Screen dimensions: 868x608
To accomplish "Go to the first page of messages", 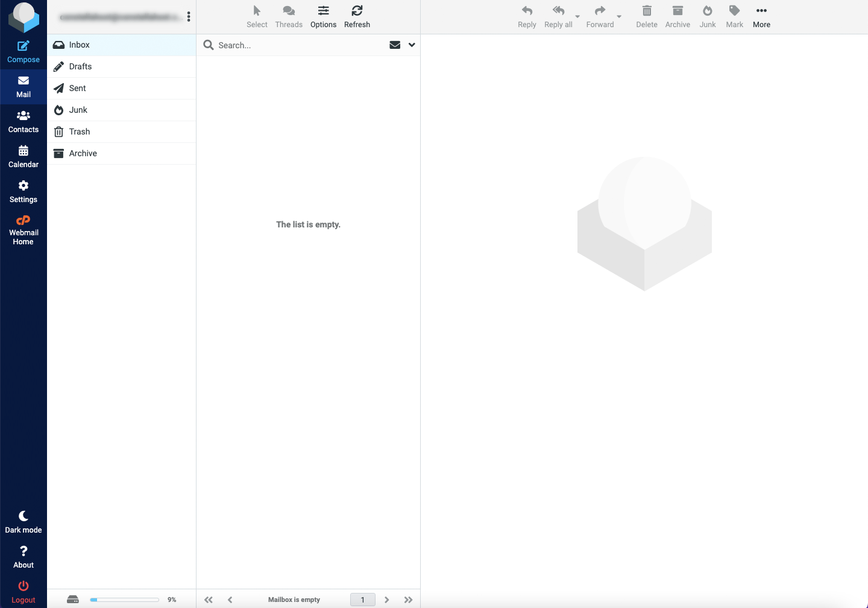I will (x=209, y=600).
